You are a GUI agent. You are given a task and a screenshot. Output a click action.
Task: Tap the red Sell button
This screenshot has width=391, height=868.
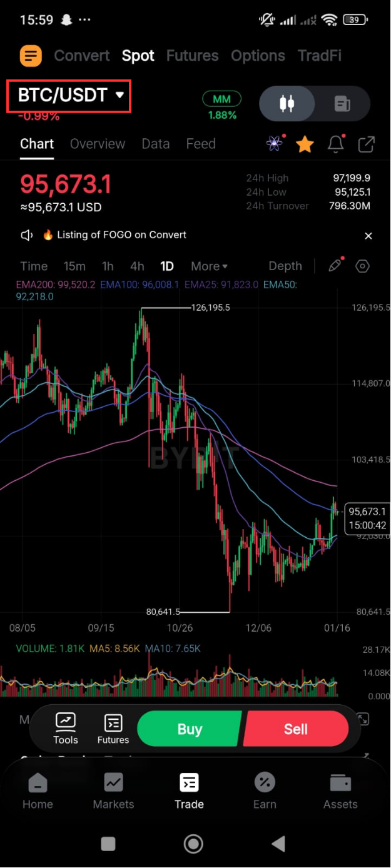(x=295, y=729)
